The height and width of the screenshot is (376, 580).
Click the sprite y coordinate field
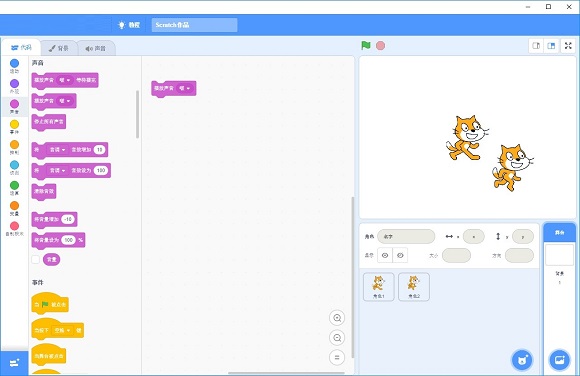pos(523,236)
